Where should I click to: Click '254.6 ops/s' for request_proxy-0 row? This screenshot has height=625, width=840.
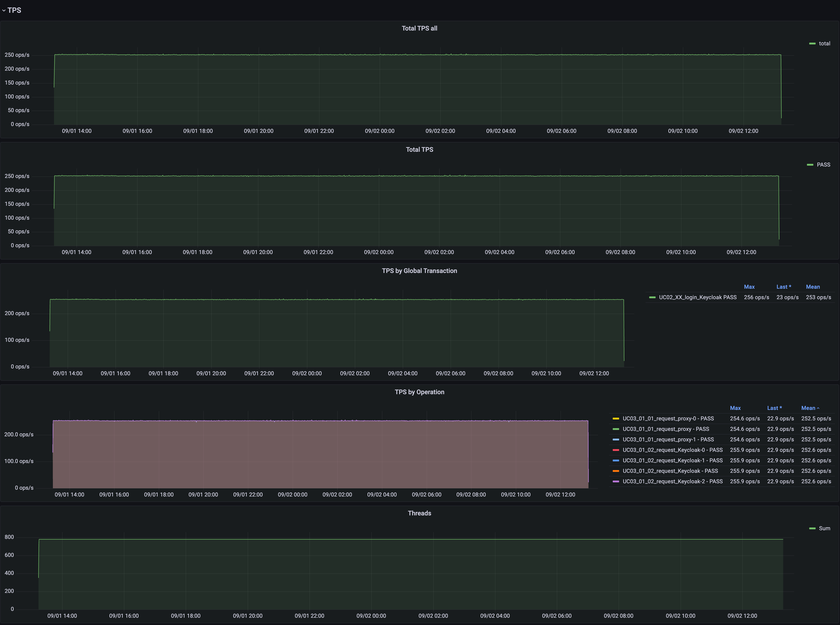745,418
